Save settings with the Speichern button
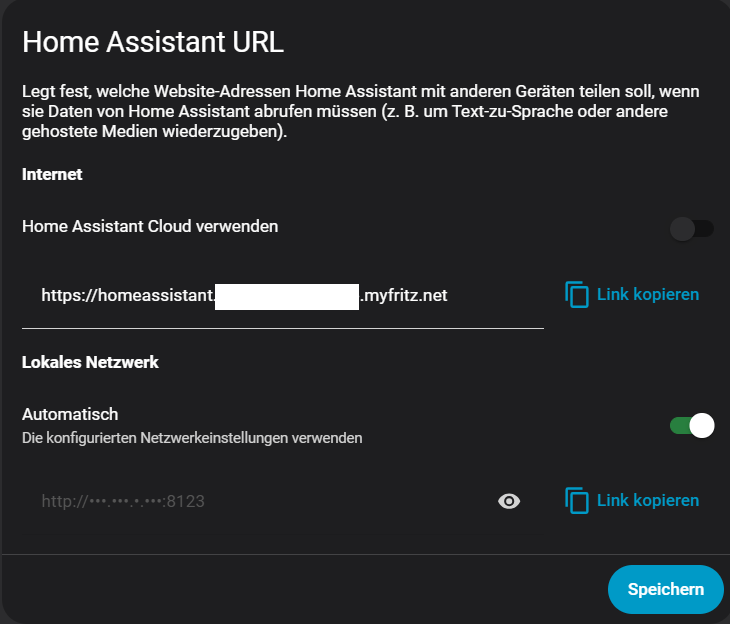 665,589
